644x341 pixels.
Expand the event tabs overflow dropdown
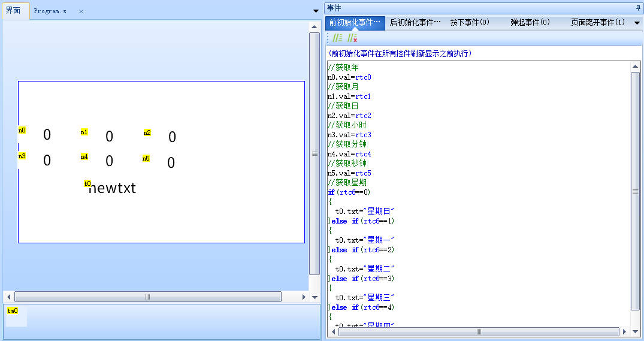(637, 23)
